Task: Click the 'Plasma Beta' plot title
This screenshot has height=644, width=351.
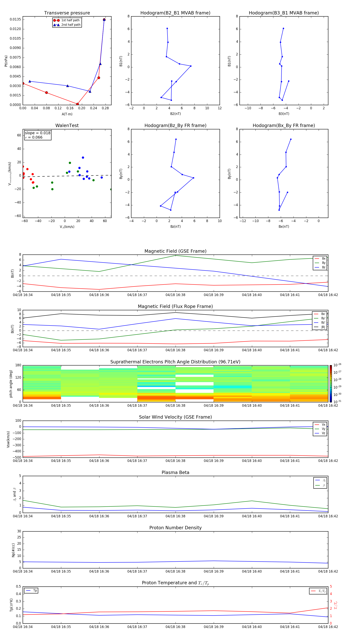Action: (175, 472)
